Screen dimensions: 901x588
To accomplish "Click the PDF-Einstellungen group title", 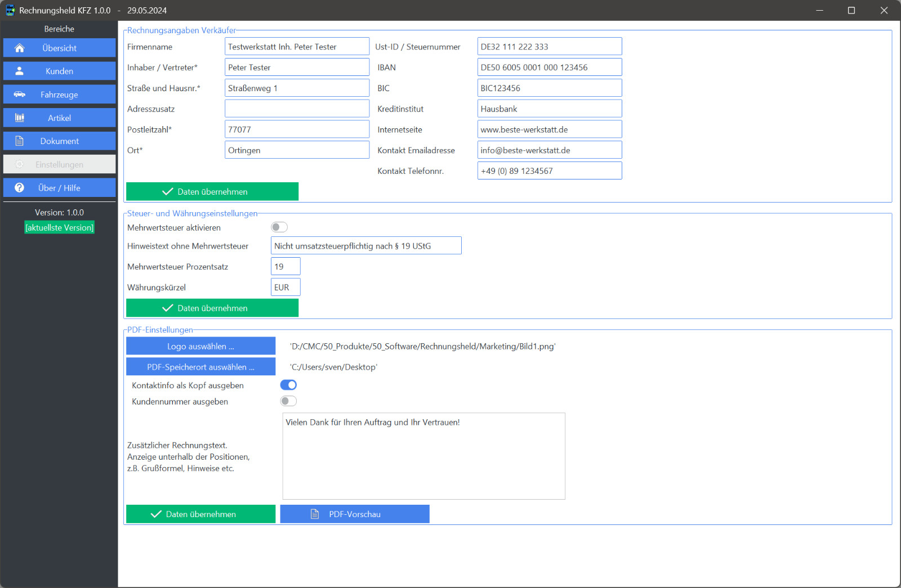I will click(x=160, y=330).
